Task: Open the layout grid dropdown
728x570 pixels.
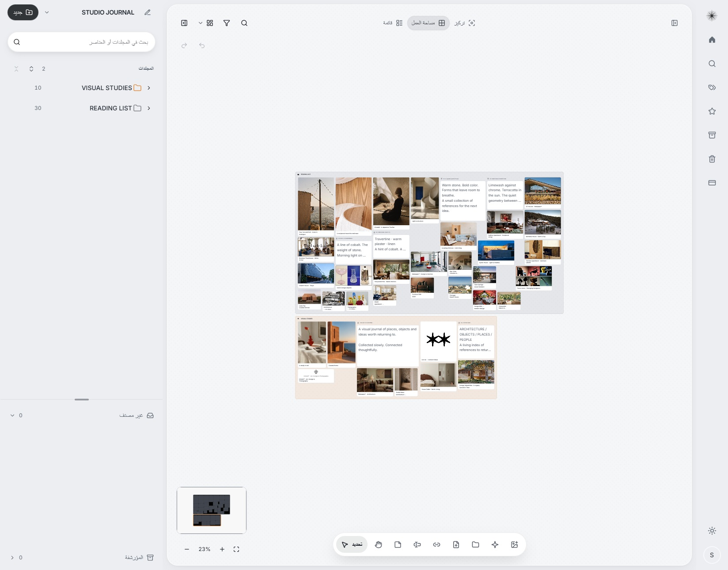Action: click(x=206, y=23)
